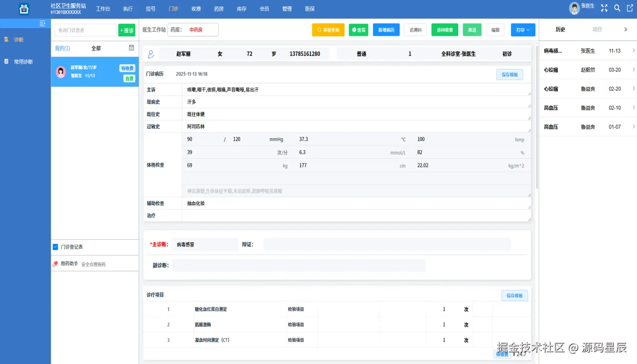Screen dimensions: 637x364
Task: Expand the 高血压 01-07 history record
Action: tap(634, 126)
